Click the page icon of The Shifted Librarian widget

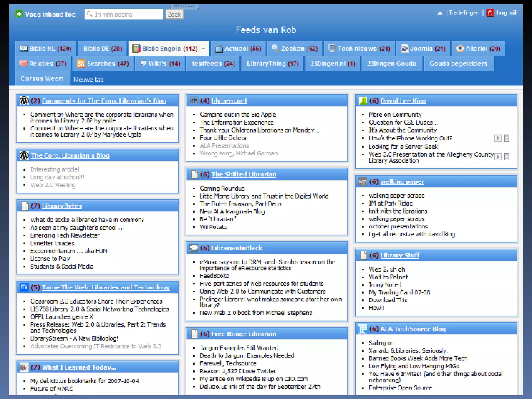(194, 174)
